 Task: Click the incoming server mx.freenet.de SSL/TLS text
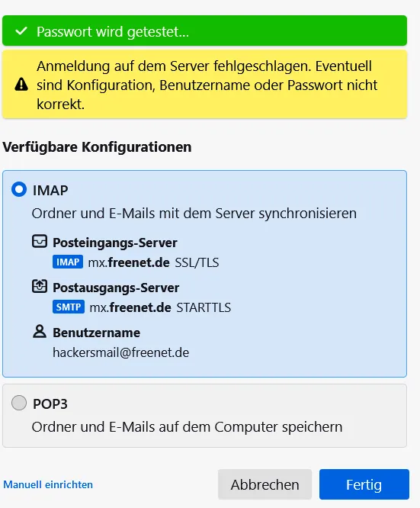(153, 262)
